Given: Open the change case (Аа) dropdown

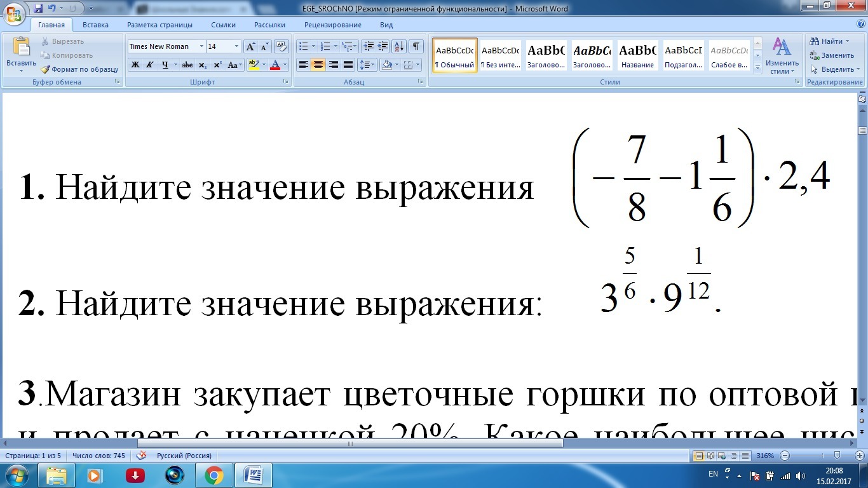Looking at the screenshot, I should (235, 65).
